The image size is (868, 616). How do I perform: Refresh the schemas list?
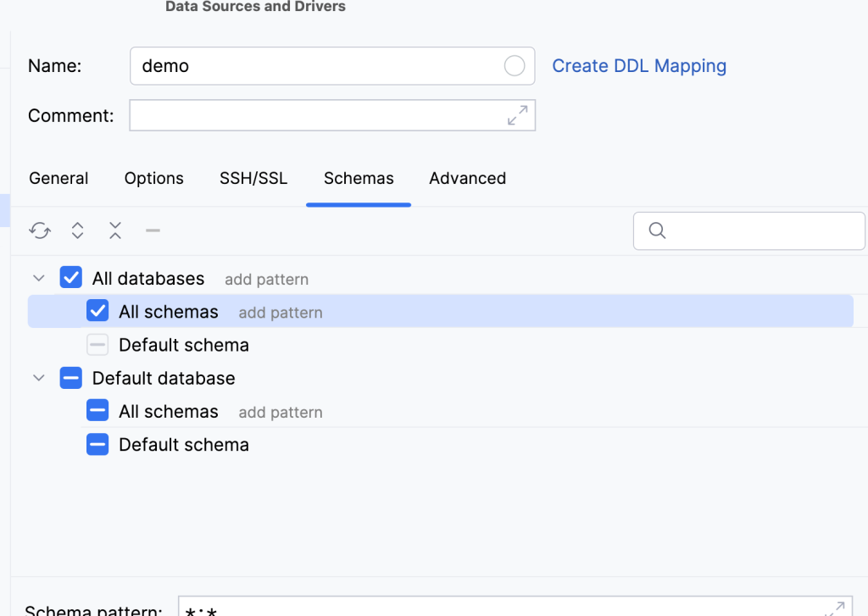pyautogui.click(x=39, y=230)
